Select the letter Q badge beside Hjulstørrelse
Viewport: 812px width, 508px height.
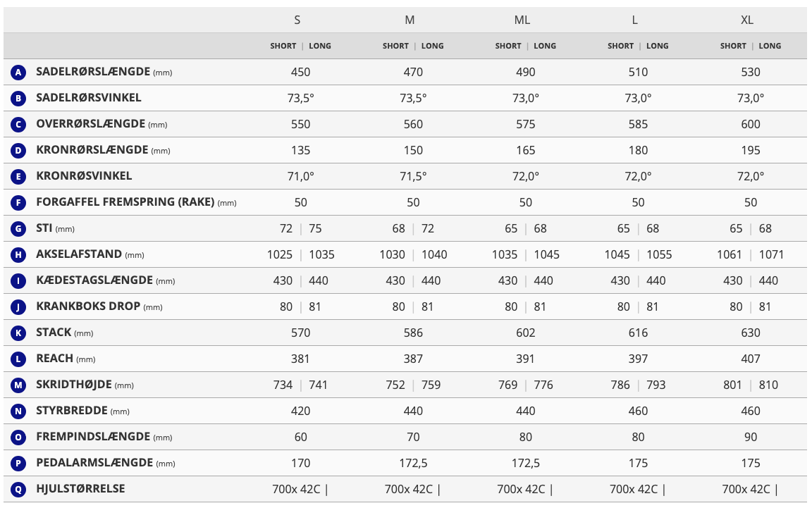18,490
